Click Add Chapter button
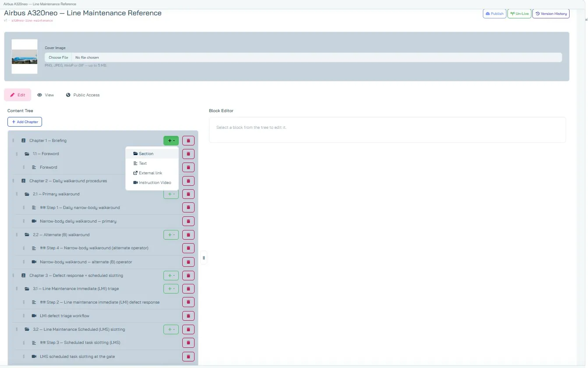Viewport: 588px width, 368px height. coord(25,122)
